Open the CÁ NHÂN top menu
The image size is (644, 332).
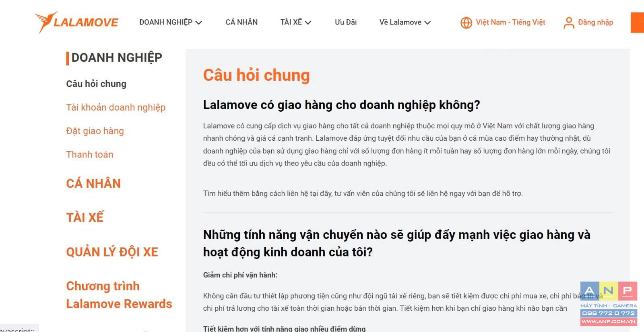tap(242, 22)
